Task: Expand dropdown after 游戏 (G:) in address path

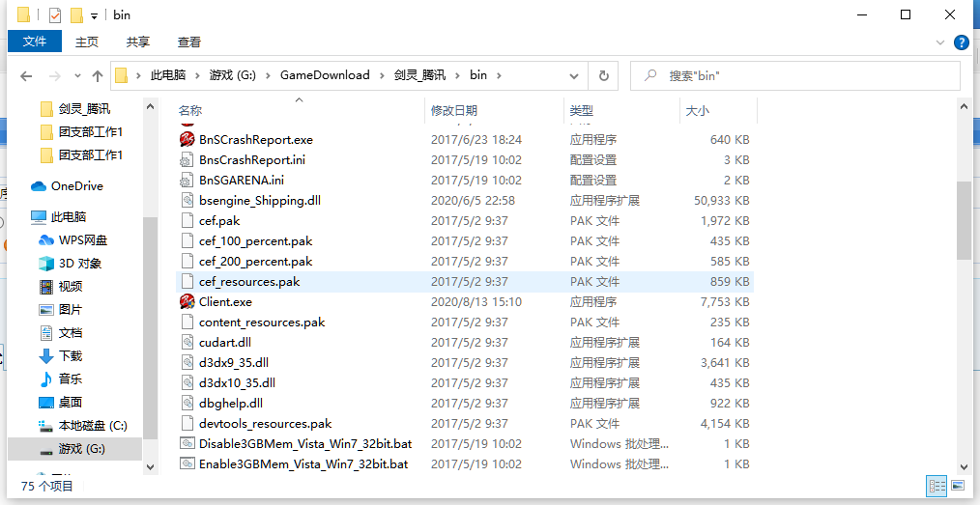Action: click(268, 75)
